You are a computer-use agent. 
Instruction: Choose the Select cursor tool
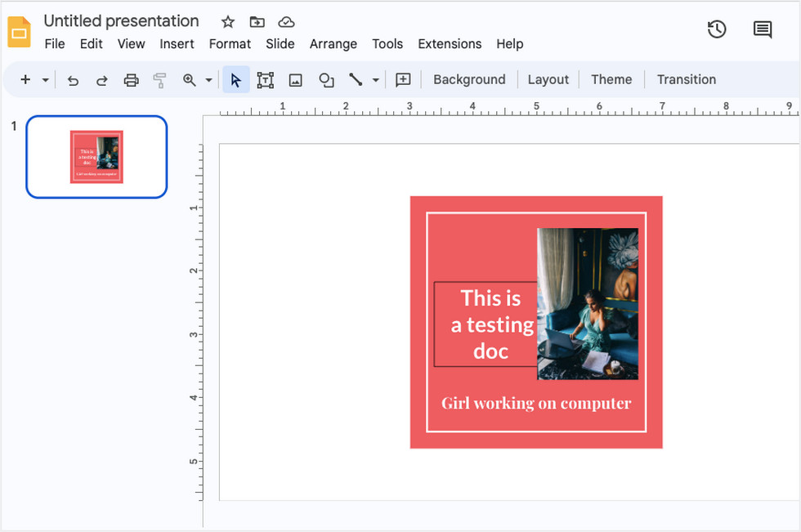click(236, 80)
